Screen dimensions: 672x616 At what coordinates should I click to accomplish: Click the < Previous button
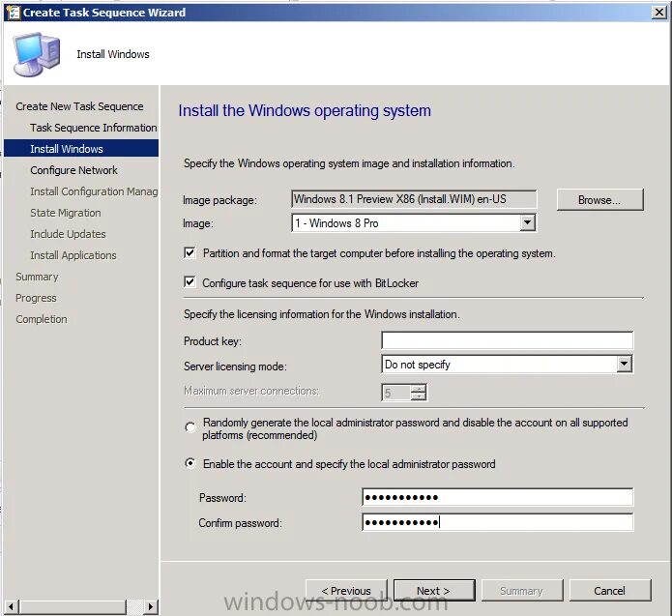coord(346,591)
